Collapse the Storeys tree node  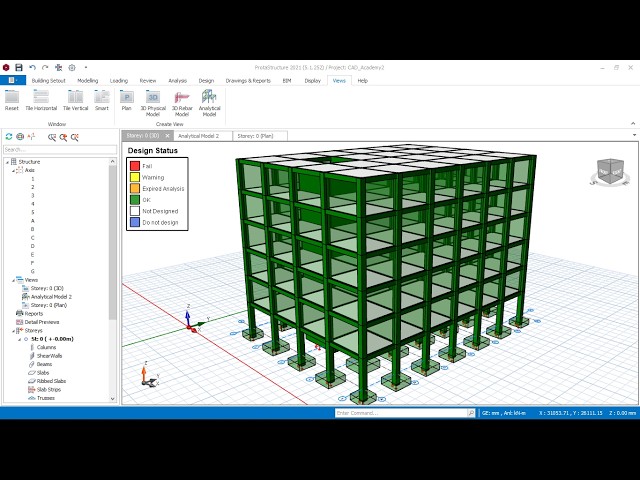[13, 331]
